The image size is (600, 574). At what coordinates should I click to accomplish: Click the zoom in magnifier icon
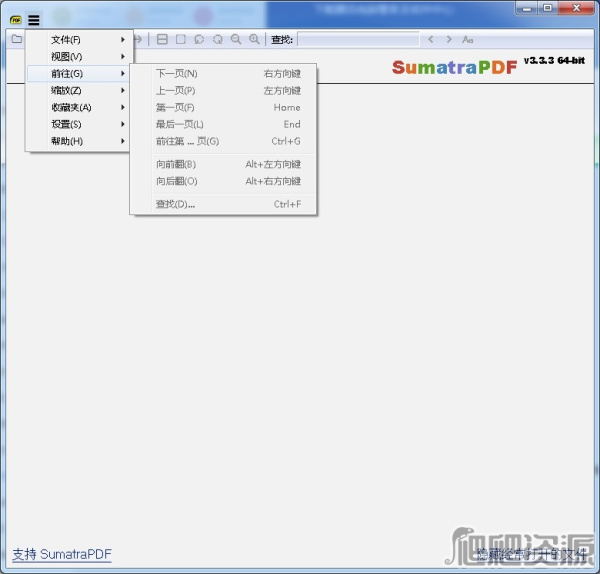coord(254,40)
